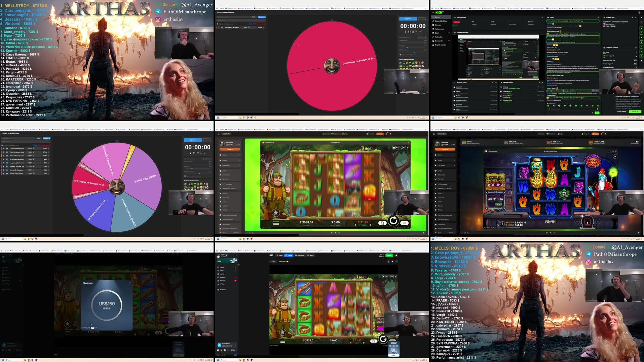Image resolution: width=644 pixels, height=362 pixels.
Task: Click spin button in Wicked Wares slot
Action: [x=587, y=222]
